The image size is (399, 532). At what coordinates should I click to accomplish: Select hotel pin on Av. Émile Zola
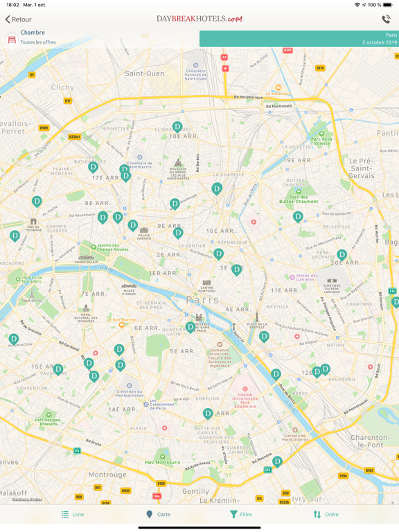pos(14,339)
